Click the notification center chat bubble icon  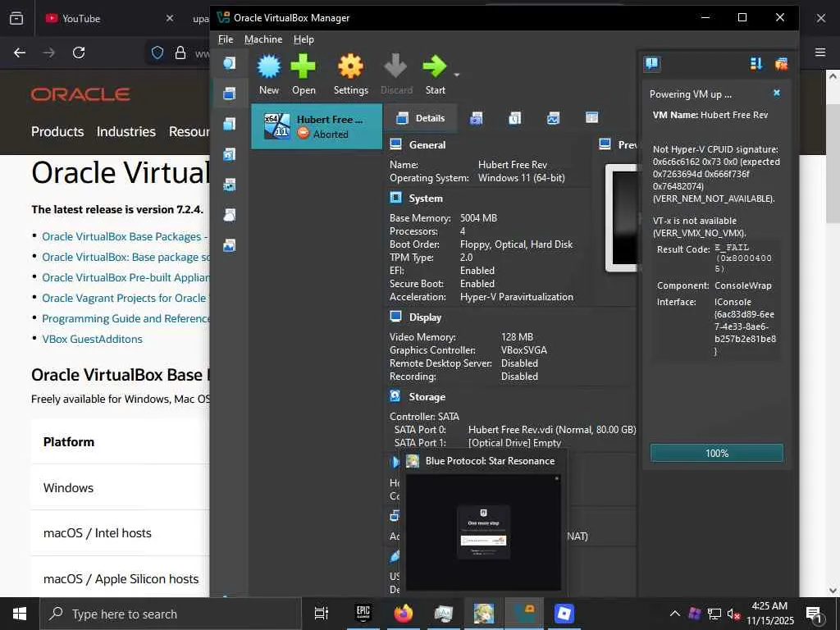point(652,64)
